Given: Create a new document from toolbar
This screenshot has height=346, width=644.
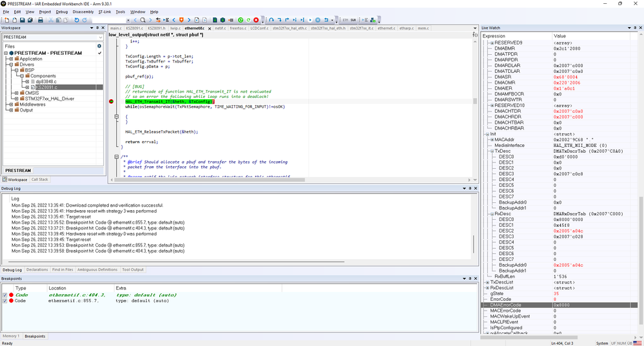Looking at the screenshot, I should point(6,20).
